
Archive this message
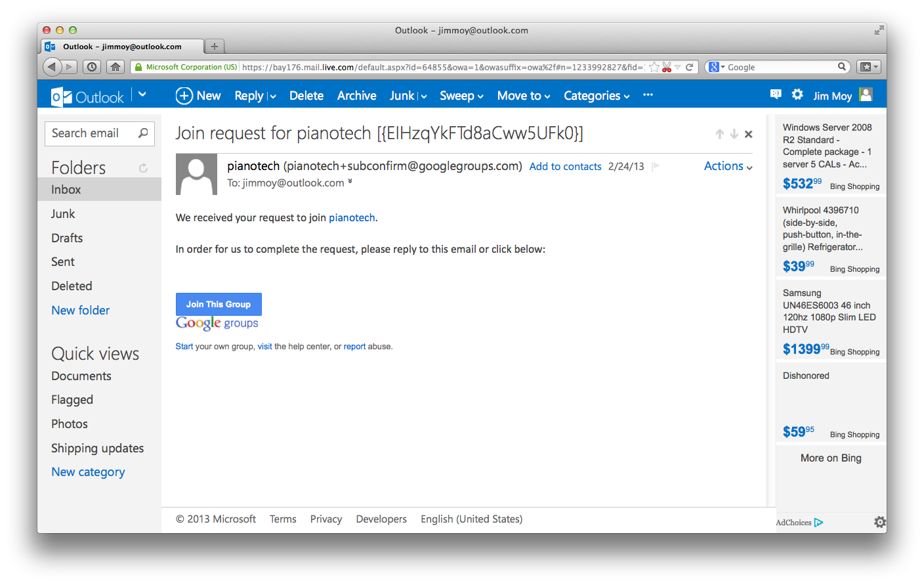point(356,96)
